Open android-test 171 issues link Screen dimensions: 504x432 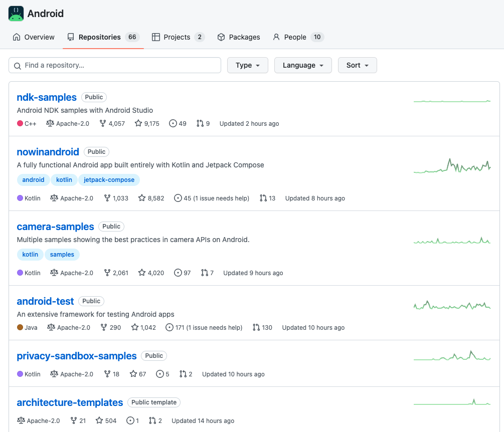click(204, 328)
